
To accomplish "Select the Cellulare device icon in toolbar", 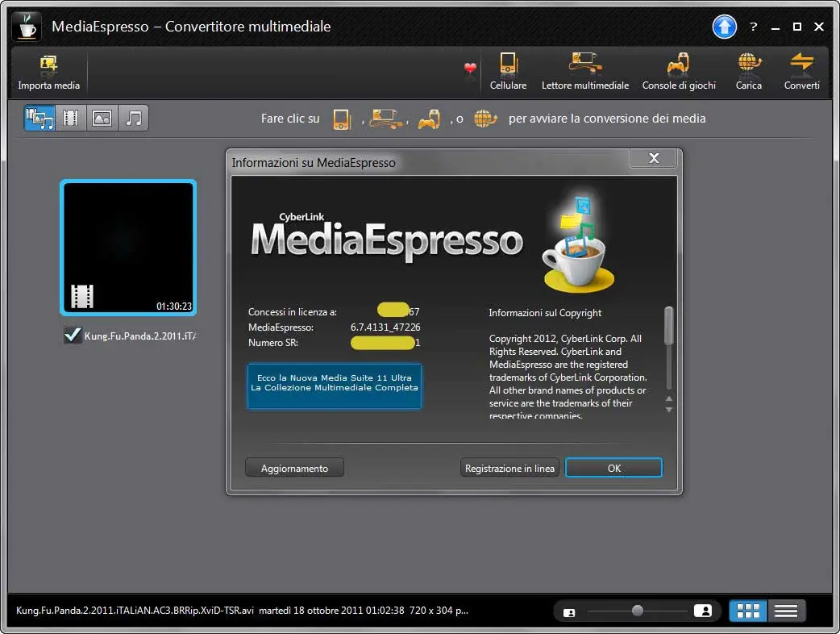I will [508, 72].
